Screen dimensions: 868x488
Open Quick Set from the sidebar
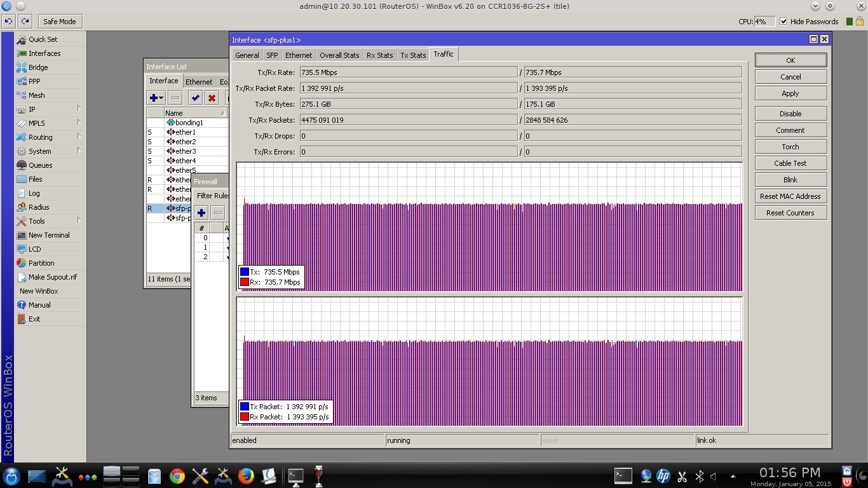click(x=43, y=39)
